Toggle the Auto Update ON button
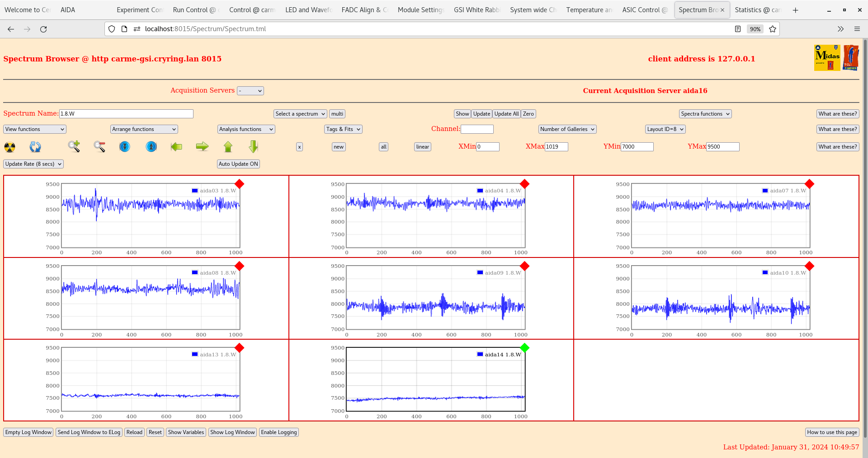Screen dimensions: 868x458 (x=238, y=164)
